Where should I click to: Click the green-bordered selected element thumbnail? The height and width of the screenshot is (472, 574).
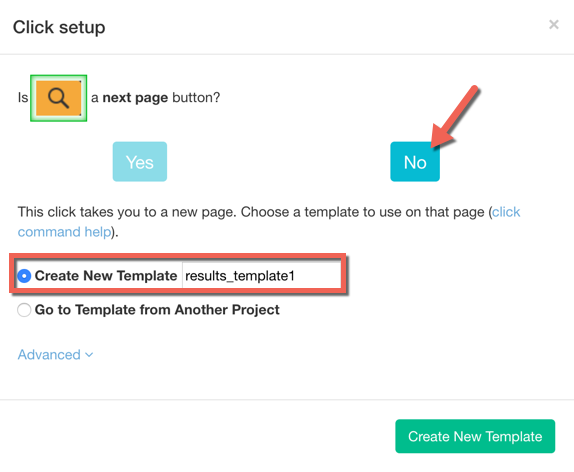click(59, 98)
